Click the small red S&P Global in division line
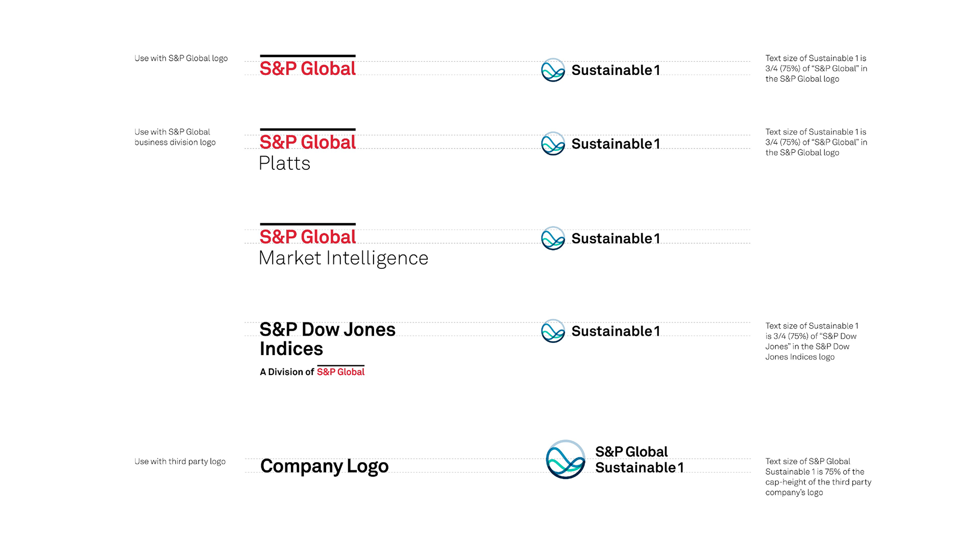This screenshot has height=551, width=980. (340, 371)
